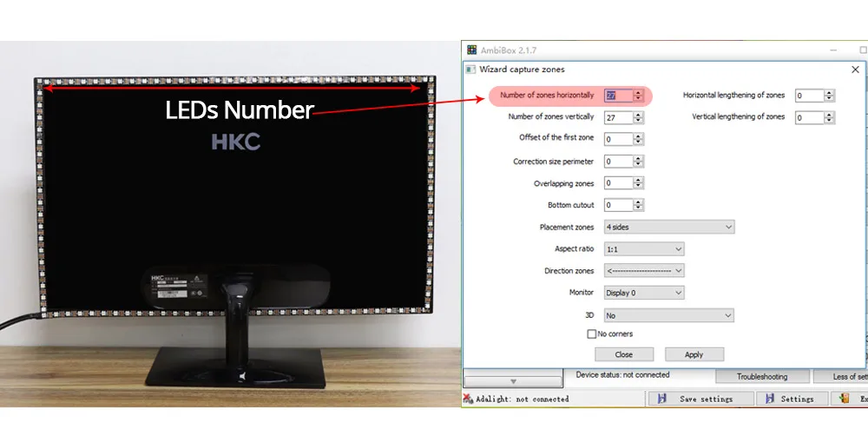Screen dimensions: 868x443
Task: Click the Bottom cutout input field
Action: point(617,205)
